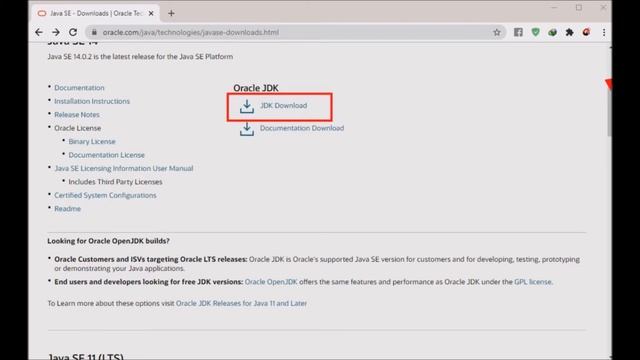Viewport: 640px width, 360px height.
Task: Open the Readme link
Action: pyautogui.click(x=67, y=209)
